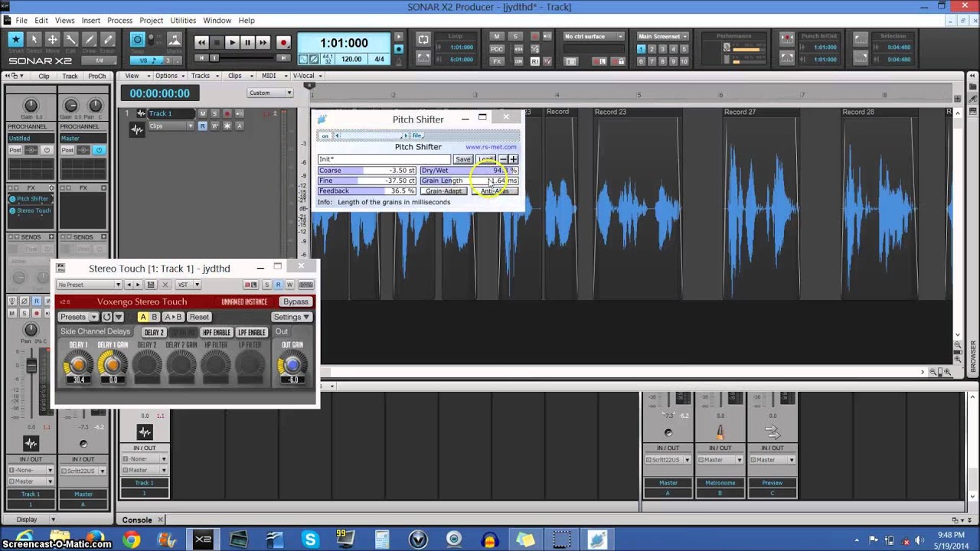The width and height of the screenshot is (980, 551).
Task: Expand the MIDI dropdown menu
Action: click(x=272, y=76)
